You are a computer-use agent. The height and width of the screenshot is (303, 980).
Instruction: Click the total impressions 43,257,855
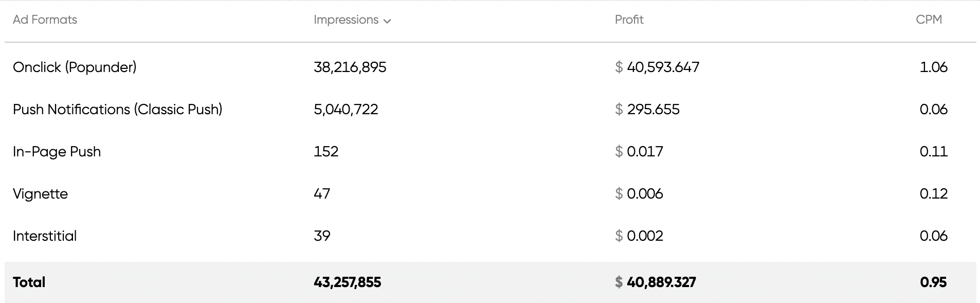tap(347, 282)
